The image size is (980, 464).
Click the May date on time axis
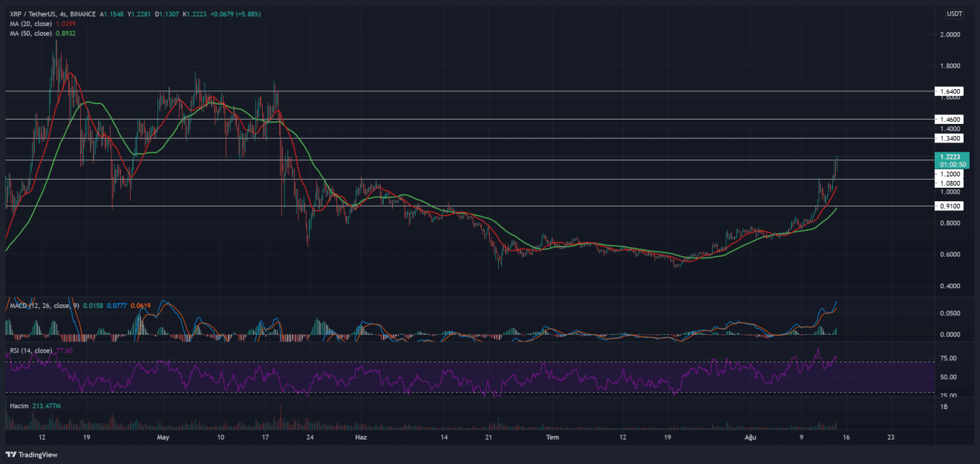point(164,438)
